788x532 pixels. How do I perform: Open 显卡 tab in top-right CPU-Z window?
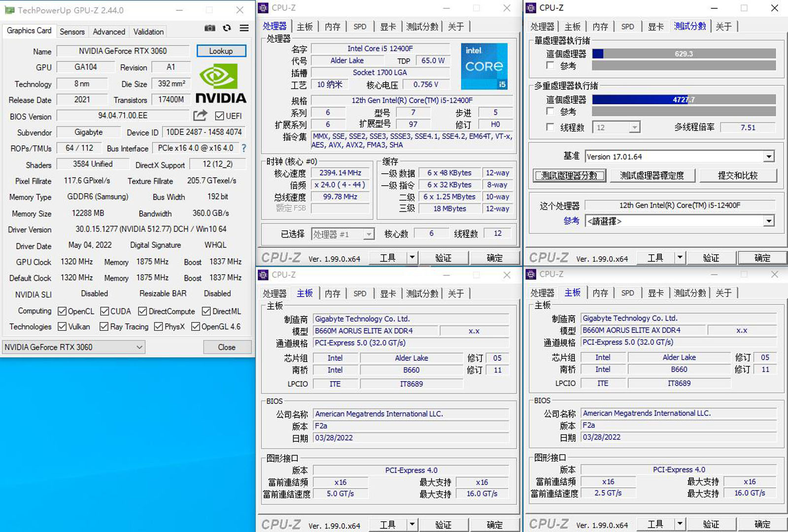[655, 27]
